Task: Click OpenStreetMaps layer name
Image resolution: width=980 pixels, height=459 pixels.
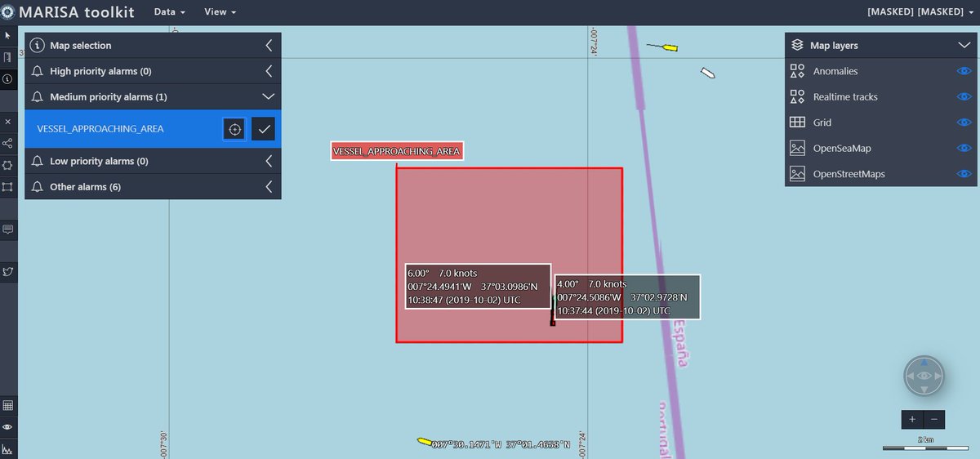Action: [x=849, y=175]
